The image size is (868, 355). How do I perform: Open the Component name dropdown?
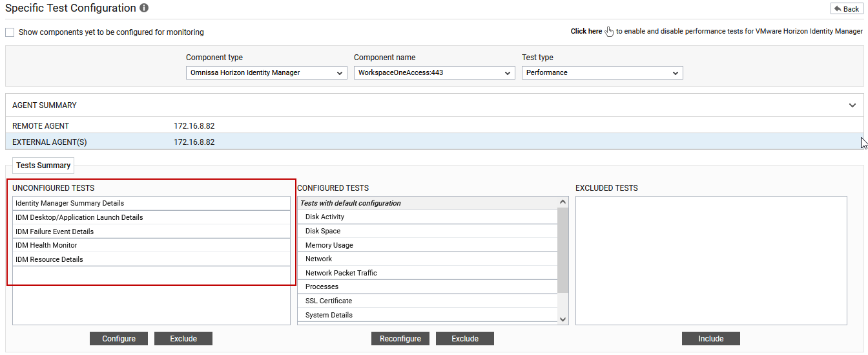(x=435, y=73)
